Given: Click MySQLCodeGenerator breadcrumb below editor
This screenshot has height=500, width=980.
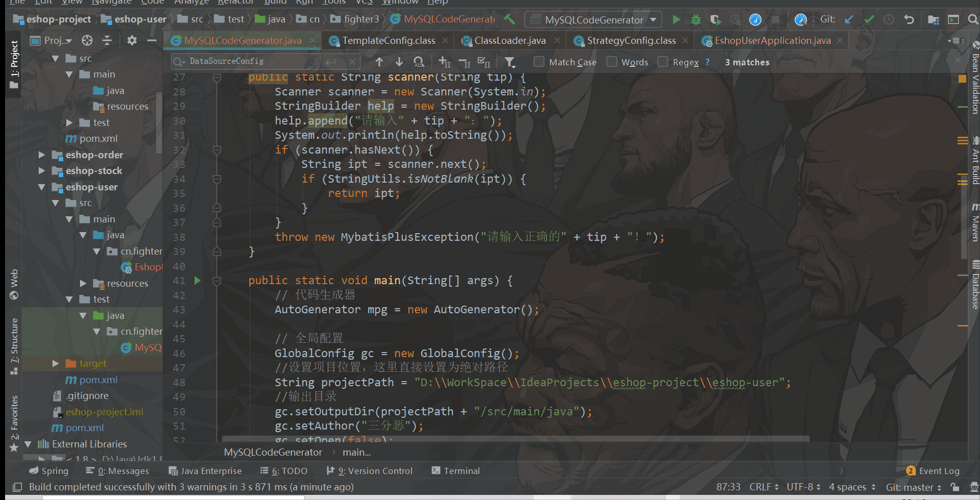Looking at the screenshot, I should 273,452.
